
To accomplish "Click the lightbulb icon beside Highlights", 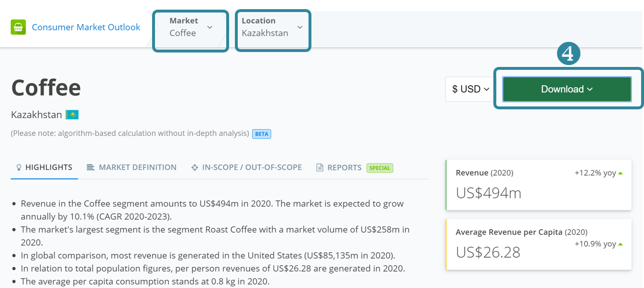I will (19, 168).
